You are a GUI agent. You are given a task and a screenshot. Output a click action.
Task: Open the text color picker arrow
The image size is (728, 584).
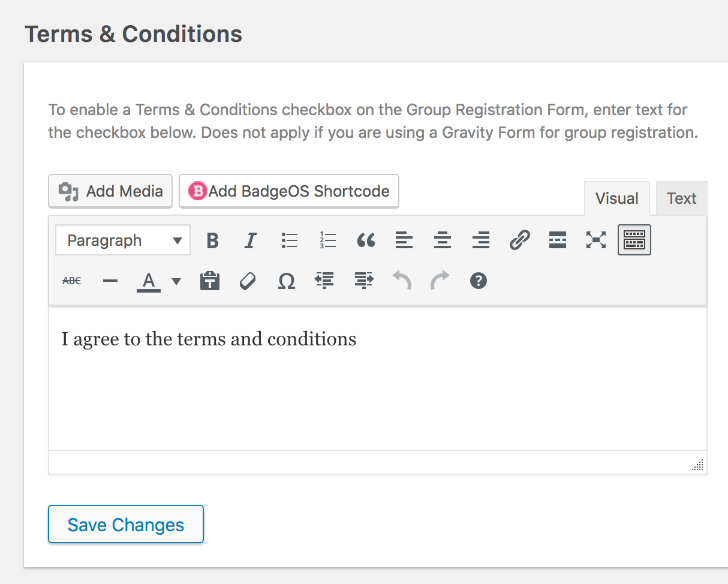tap(176, 281)
